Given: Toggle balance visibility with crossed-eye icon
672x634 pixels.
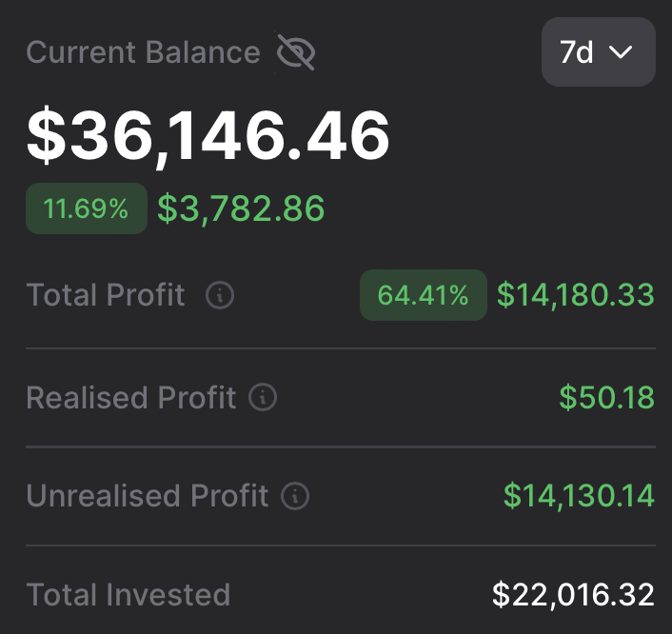Looking at the screenshot, I should pos(296,52).
